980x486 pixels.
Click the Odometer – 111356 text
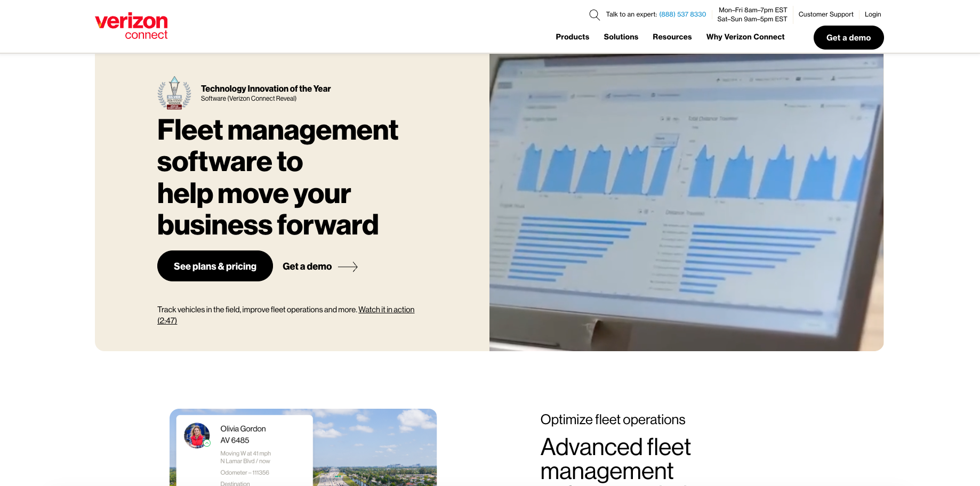(245, 473)
